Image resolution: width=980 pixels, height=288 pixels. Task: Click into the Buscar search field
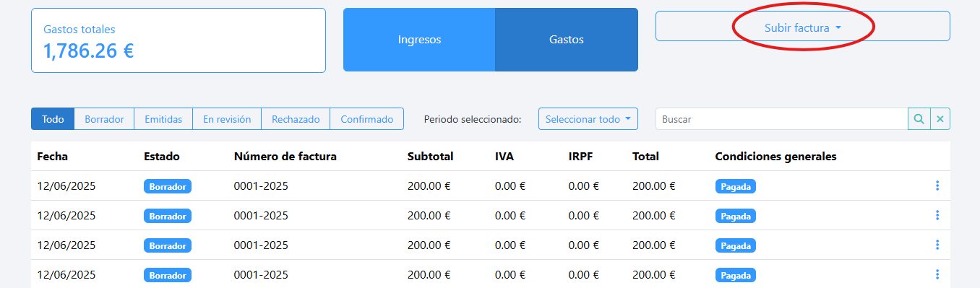click(x=781, y=119)
